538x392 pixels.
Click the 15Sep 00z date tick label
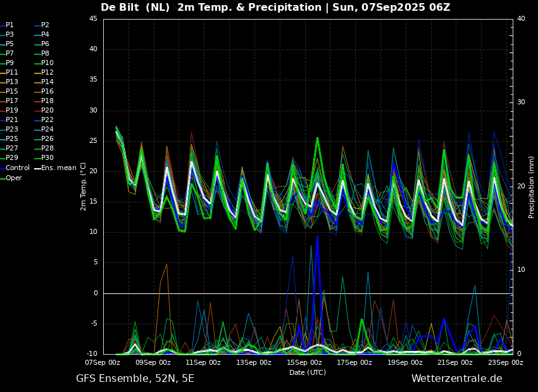point(304,362)
